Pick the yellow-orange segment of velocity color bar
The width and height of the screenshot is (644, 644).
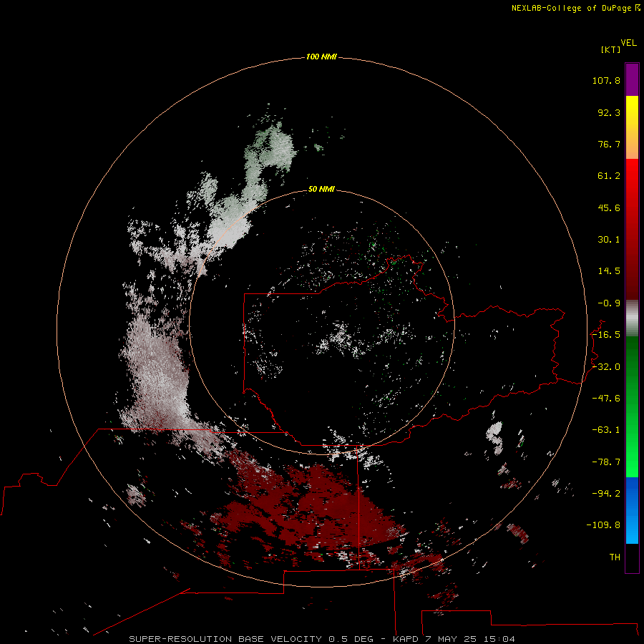(x=632, y=127)
